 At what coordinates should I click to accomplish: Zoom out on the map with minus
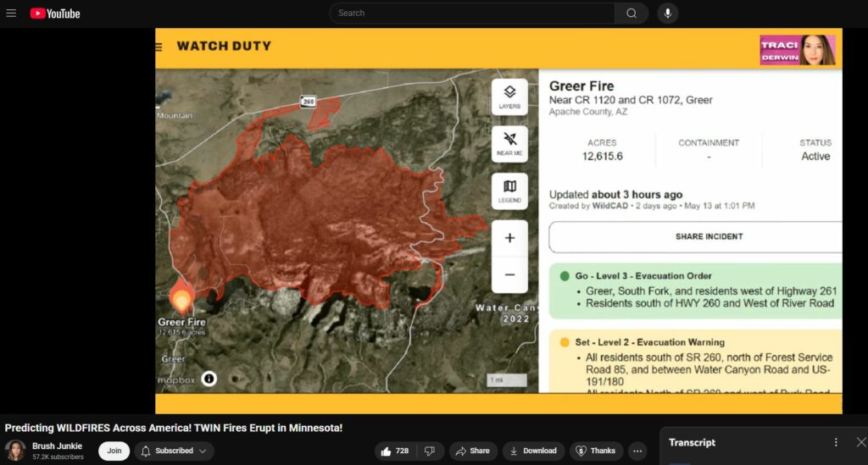click(509, 274)
